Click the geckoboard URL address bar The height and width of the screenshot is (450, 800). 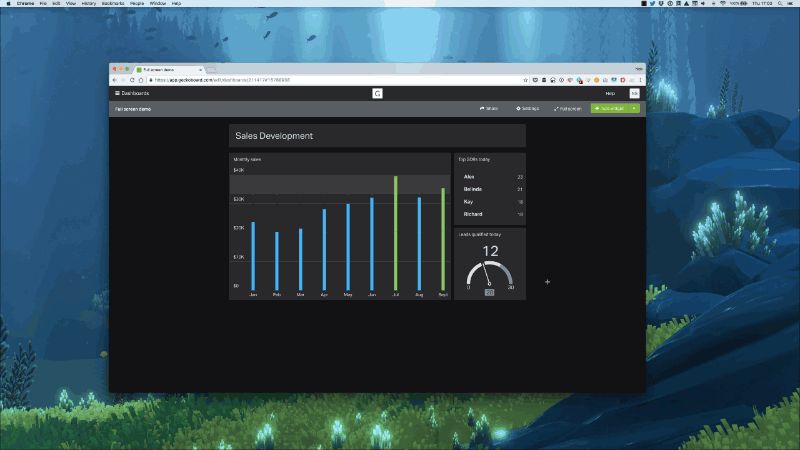click(x=337, y=80)
